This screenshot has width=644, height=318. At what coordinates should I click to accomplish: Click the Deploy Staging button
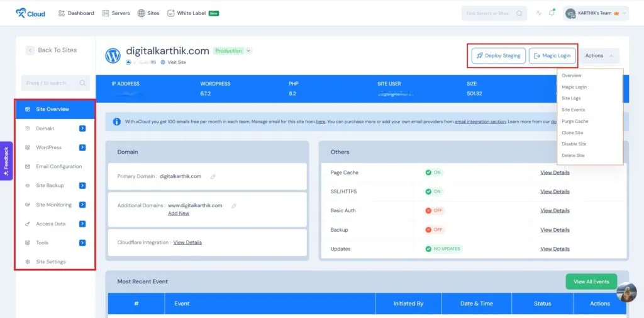[499, 55]
